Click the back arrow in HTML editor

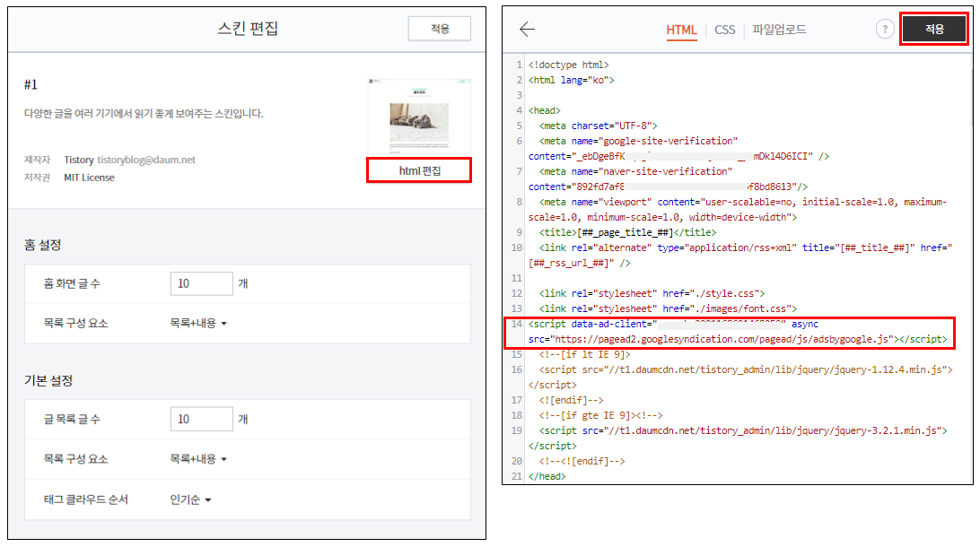[527, 30]
